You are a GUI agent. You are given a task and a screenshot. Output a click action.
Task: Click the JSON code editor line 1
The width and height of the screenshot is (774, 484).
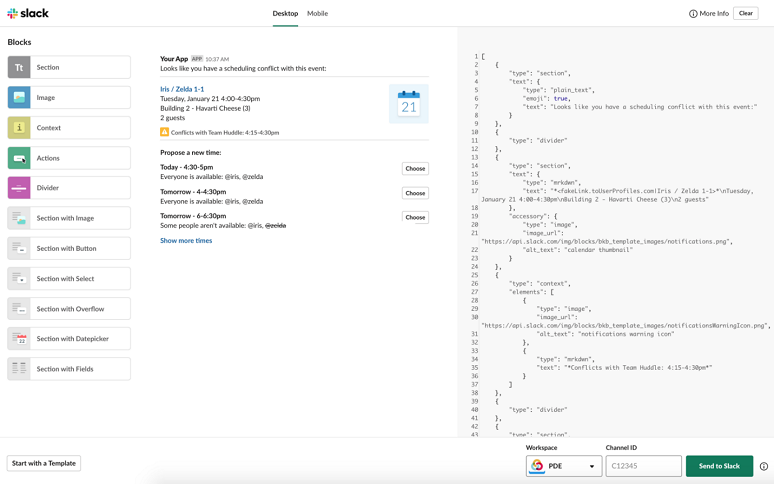tap(483, 57)
